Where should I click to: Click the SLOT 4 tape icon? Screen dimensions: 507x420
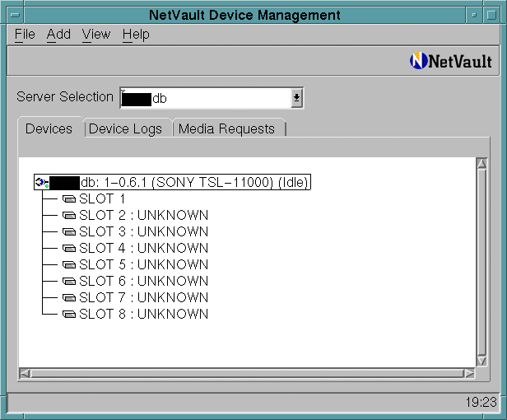[69, 248]
